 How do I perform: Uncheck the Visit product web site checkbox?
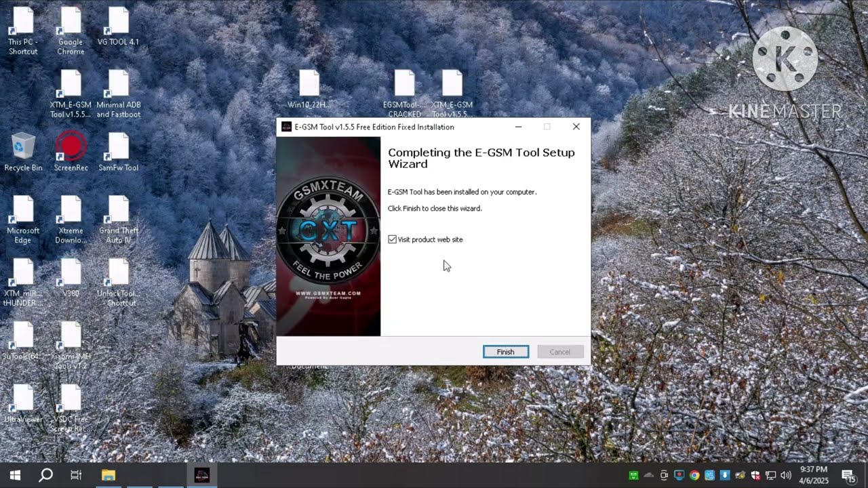point(393,239)
